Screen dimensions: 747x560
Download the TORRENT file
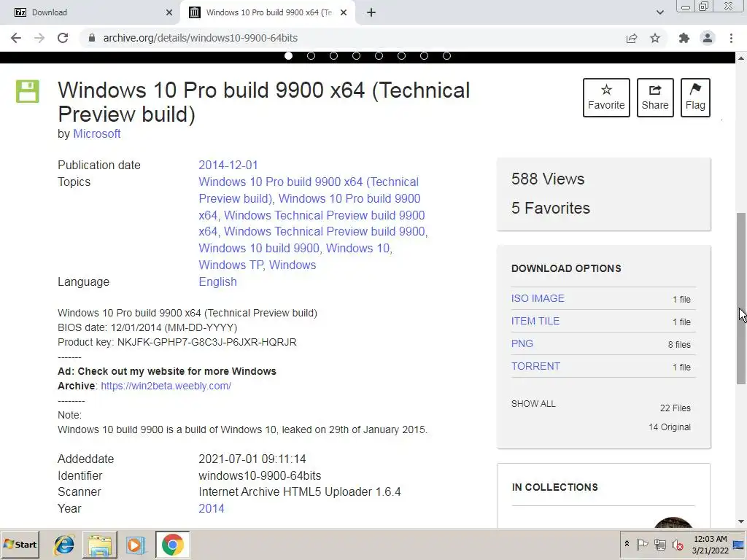[535, 366]
